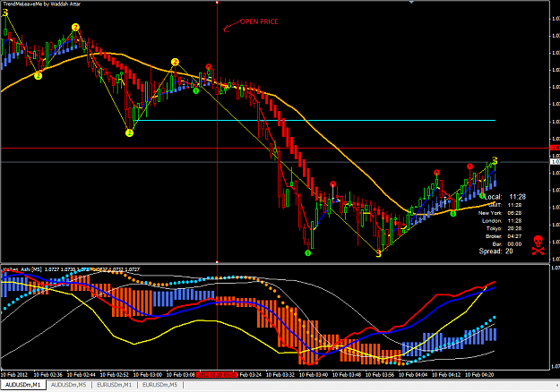The width and height of the screenshot is (560, 392).
Task: Click the 10 Feb 04:20 time axis label
Action: (x=479, y=375)
